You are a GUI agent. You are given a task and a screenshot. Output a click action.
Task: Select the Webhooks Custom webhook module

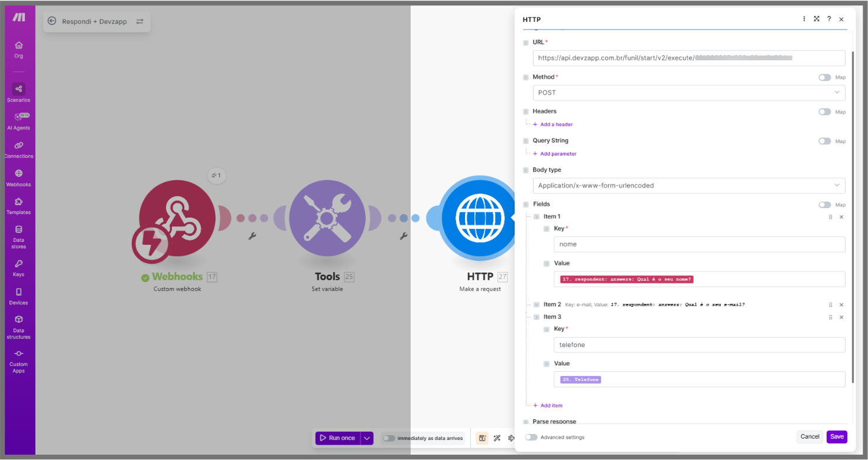(x=177, y=219)
